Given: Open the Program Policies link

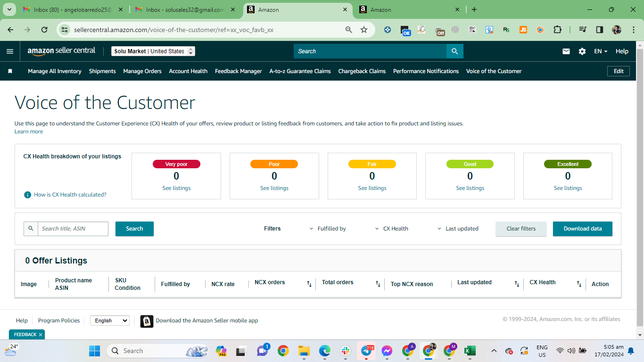Looking at the screenshot, I should click(59, 321).
